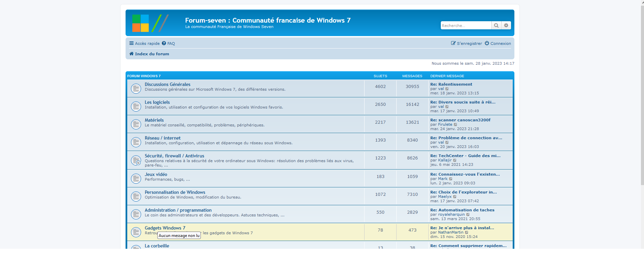This screenshot has height=271, width=644.
Task: Click the forum icon beside Personnalisation de Windows
Action: tap(136, 197)
